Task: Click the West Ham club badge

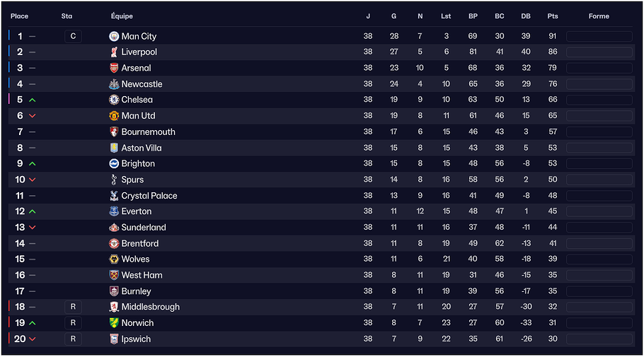Action: tap(114, 275)
